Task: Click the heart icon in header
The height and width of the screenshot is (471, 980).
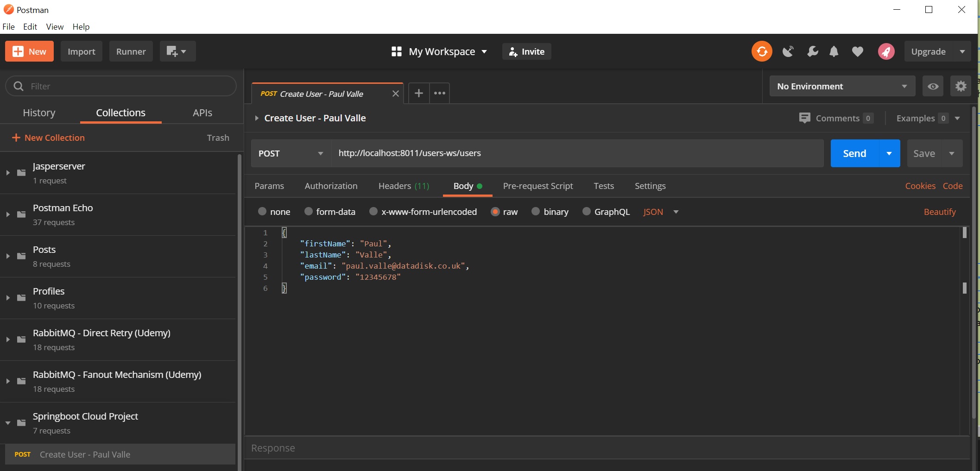Action: [x=857, y=51]
